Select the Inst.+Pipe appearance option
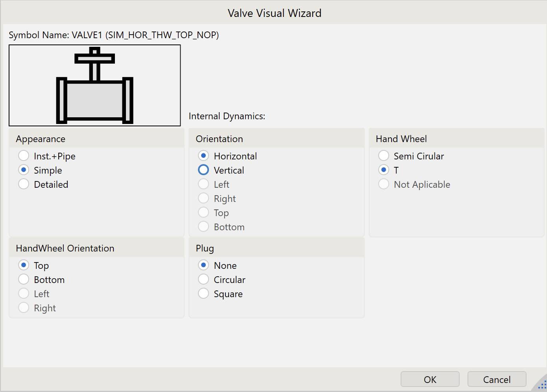The image size is (547, 392). pyautogui.click(x=24, y=156)
